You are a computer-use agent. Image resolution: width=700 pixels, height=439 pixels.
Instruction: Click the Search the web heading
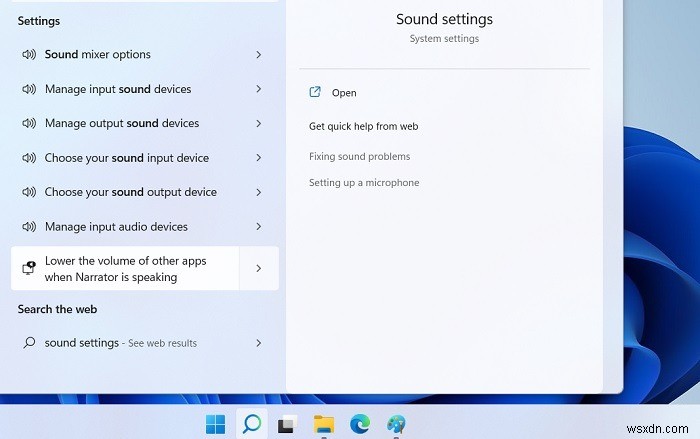click(58, 309)
